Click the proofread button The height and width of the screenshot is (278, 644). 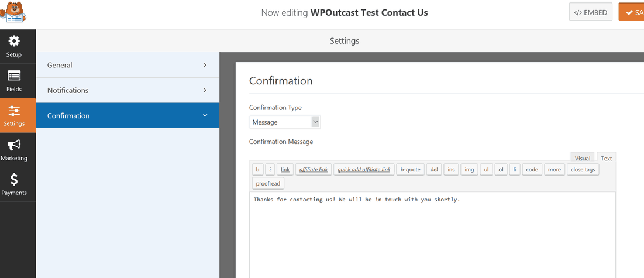click(268, 183)
